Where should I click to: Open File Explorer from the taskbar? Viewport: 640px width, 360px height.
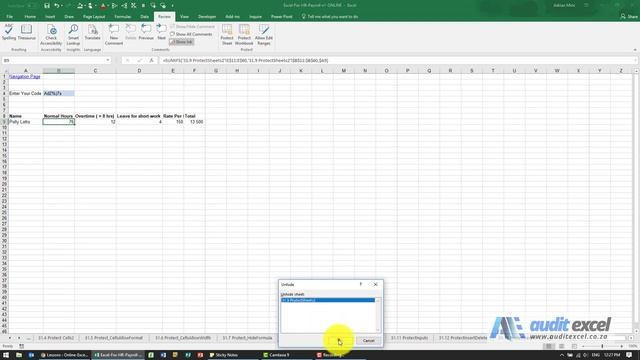point(19,355)
